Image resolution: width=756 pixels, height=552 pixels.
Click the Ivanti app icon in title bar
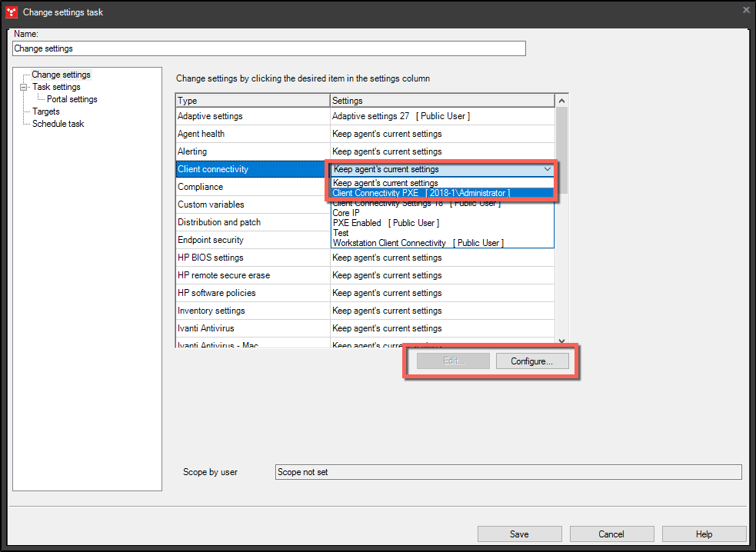tap(11, 12)
